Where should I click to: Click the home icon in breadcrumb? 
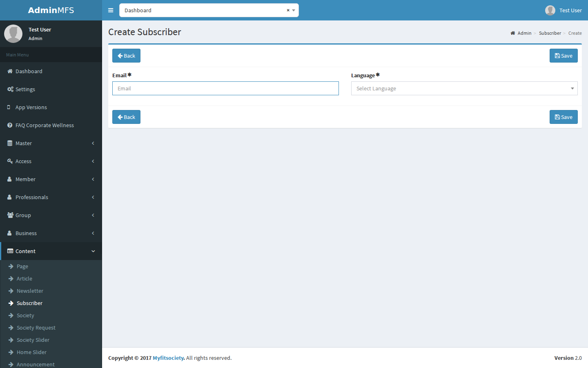(513, 33)
